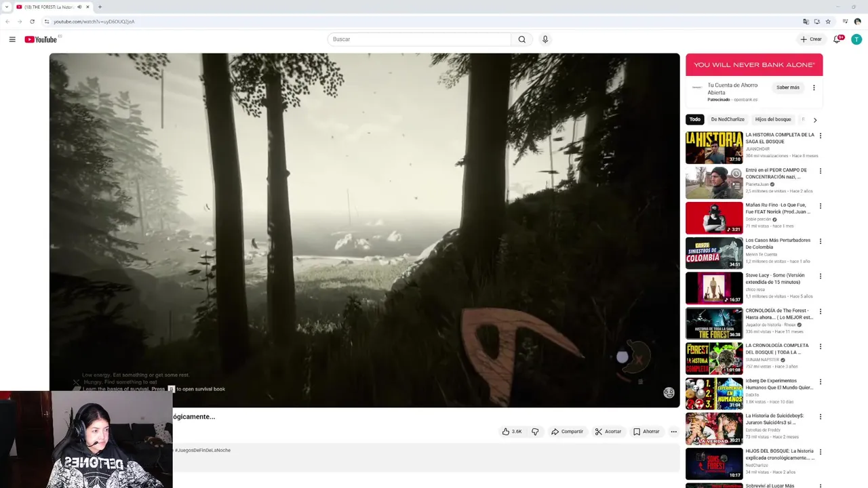
Task: Go back in browser history
Action: tap(7, 22)
